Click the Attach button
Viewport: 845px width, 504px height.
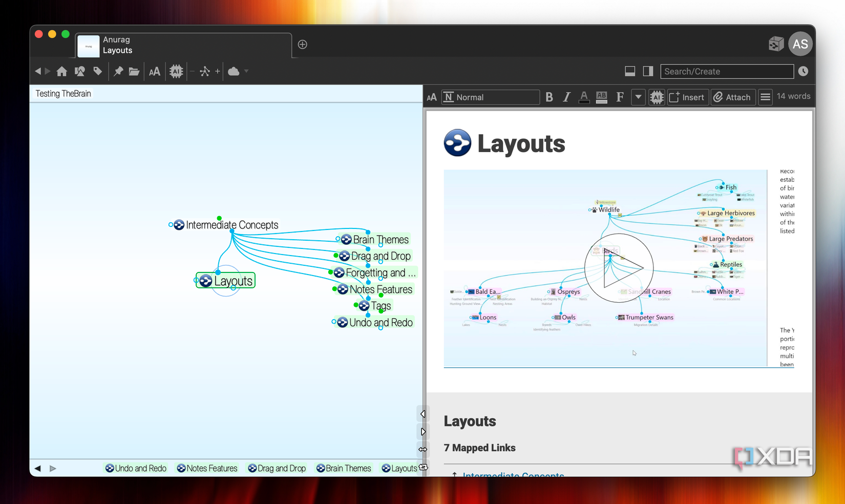pos(733,97)
